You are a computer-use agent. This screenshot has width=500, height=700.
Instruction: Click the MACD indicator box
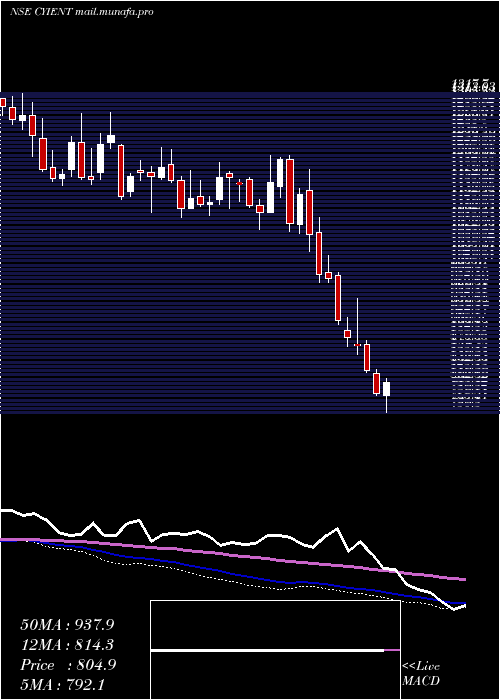tap(275, 650)
